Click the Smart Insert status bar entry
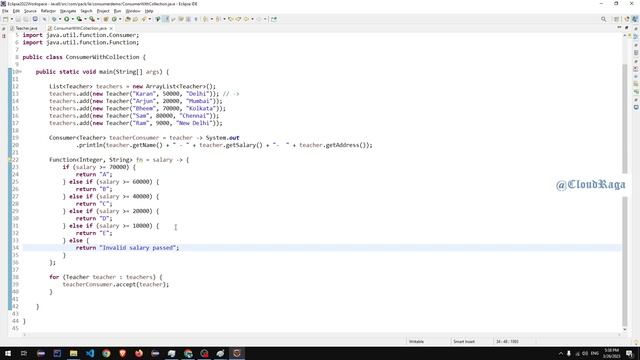The width and height of the screenshot is (640, 360). click(464, 341)
